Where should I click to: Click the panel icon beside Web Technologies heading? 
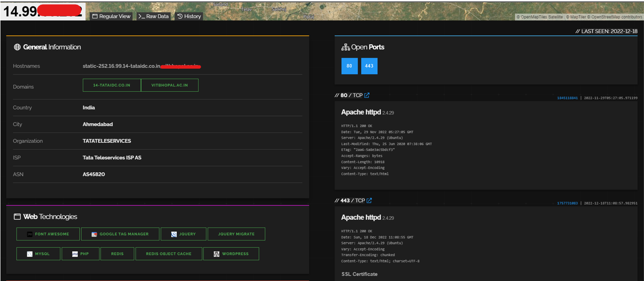point(17,216)
